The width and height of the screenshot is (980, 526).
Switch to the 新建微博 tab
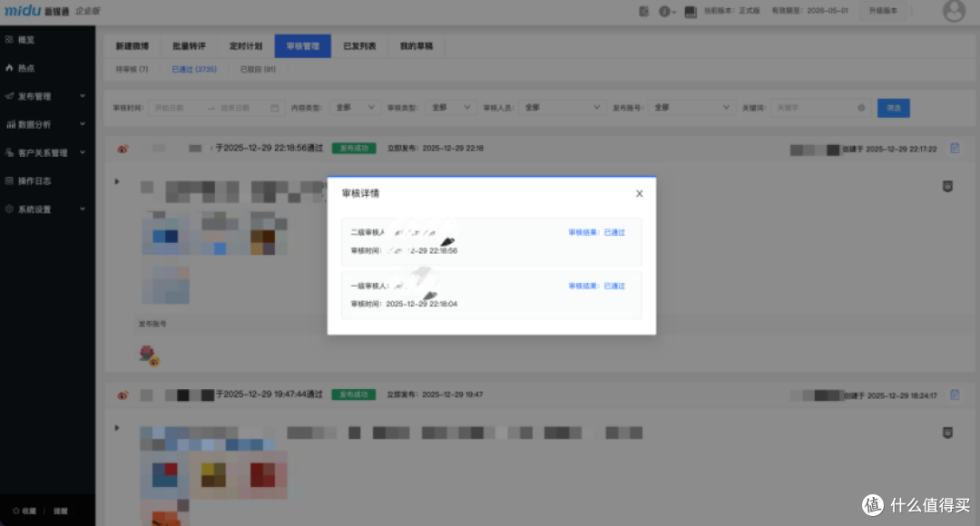point(132,46)
